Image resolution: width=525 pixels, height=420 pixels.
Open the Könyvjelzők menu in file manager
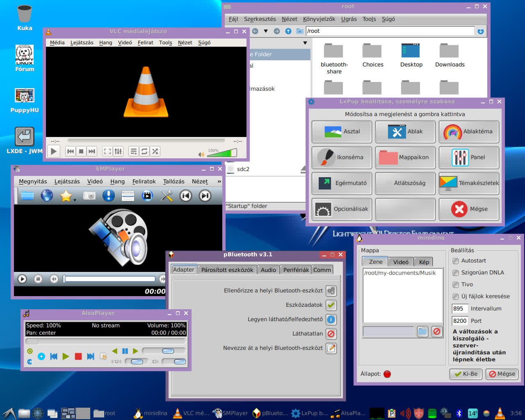(319, 19)
